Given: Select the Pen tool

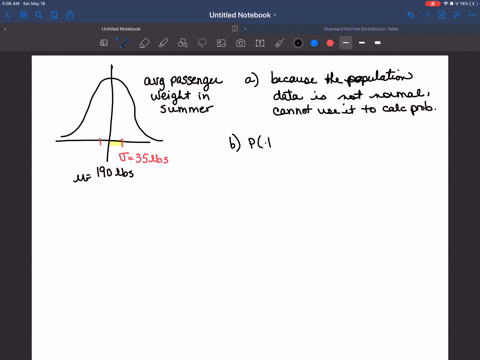Looking at the screenshot, I should pyautogui.click(x=124, y=43).
